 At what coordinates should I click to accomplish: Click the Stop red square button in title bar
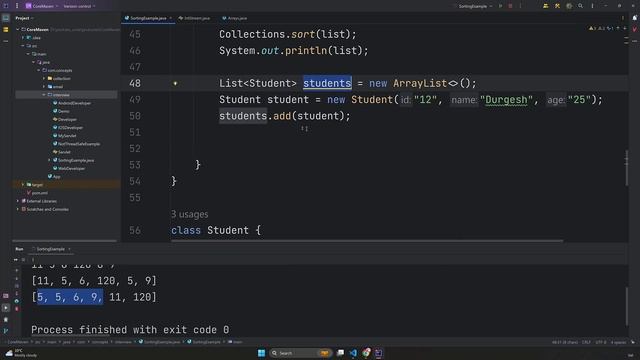pos(510,6)
